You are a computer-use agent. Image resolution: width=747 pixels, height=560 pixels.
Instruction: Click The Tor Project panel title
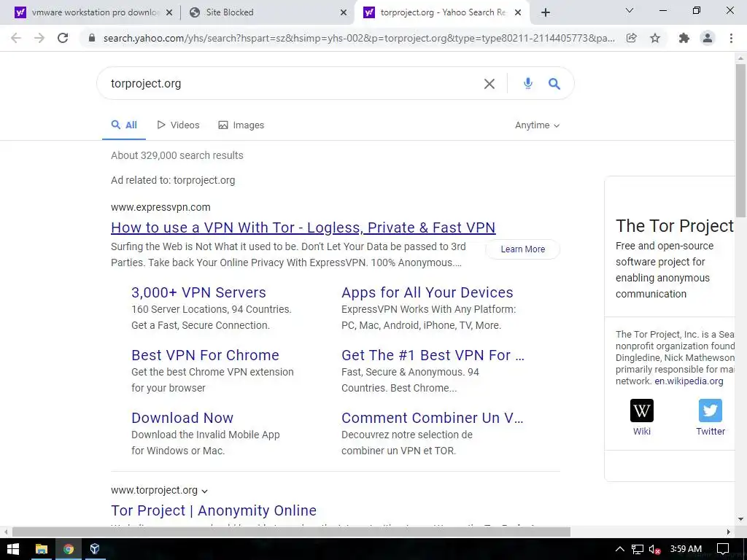pos(675,226)
